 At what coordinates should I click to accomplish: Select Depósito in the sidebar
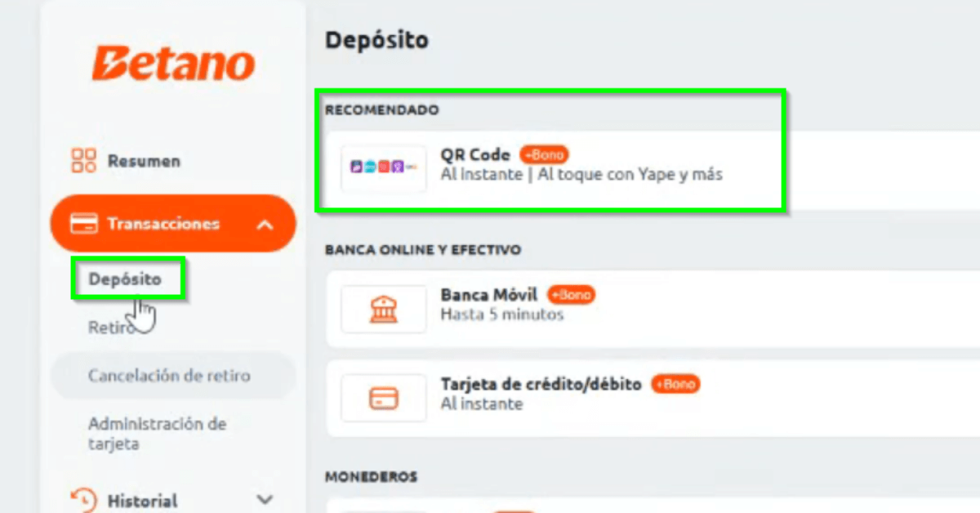125,279
